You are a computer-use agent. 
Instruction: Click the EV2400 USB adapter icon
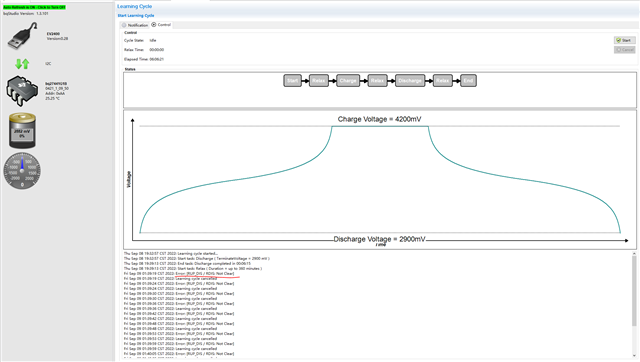(x=22, y=36)
